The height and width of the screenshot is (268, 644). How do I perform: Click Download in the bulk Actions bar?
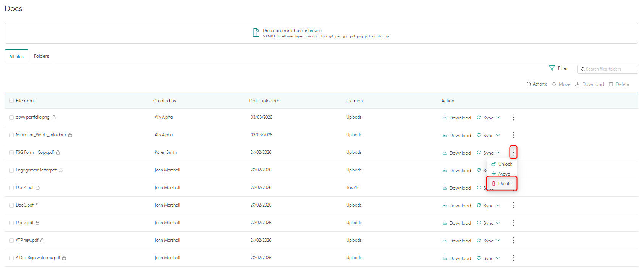[589, 84]
